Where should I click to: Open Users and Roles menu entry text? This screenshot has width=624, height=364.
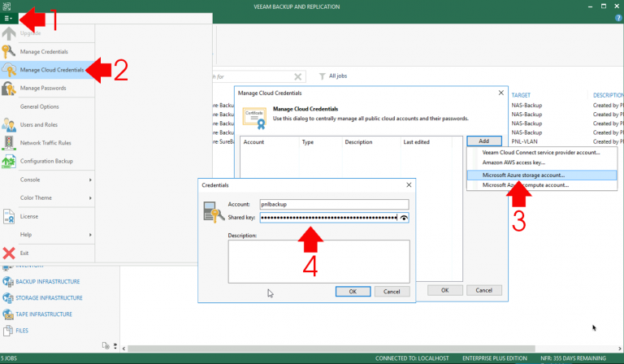point(39,124)
